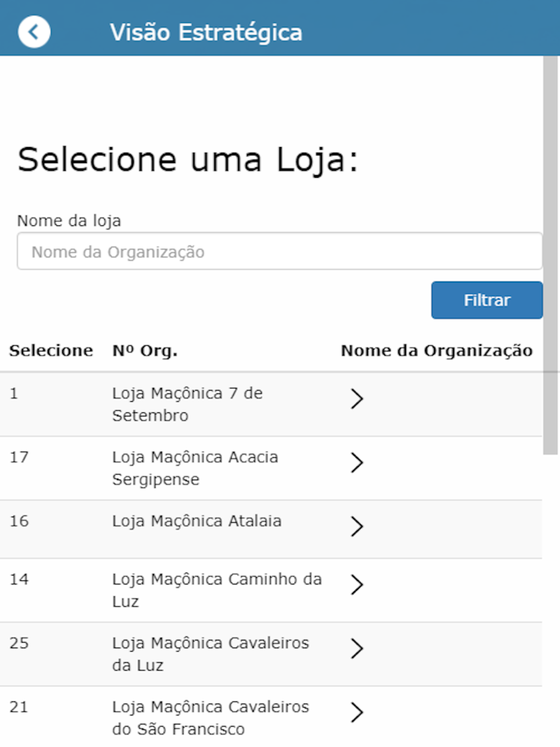
Task: Focus the Nome da Organização input field
Action: click(x=280, y=251)
